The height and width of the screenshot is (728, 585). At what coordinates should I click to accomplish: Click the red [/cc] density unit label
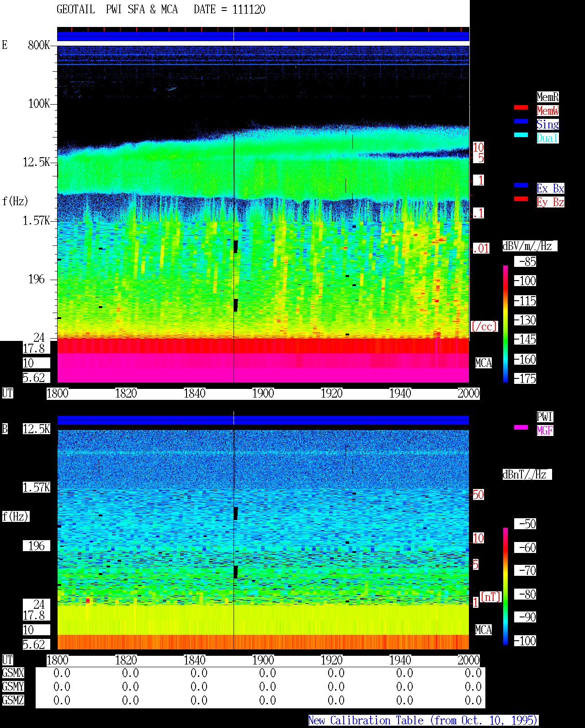[484, 326]
